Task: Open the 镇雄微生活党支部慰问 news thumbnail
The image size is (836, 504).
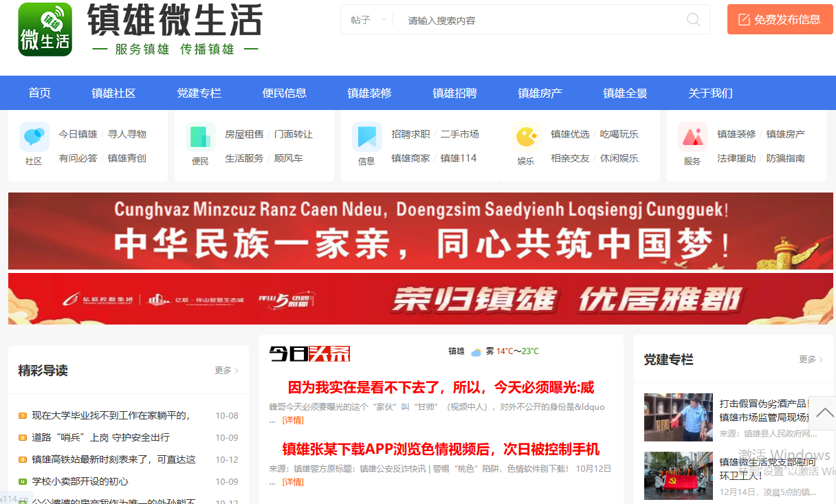Action: (x=679, y=476)
